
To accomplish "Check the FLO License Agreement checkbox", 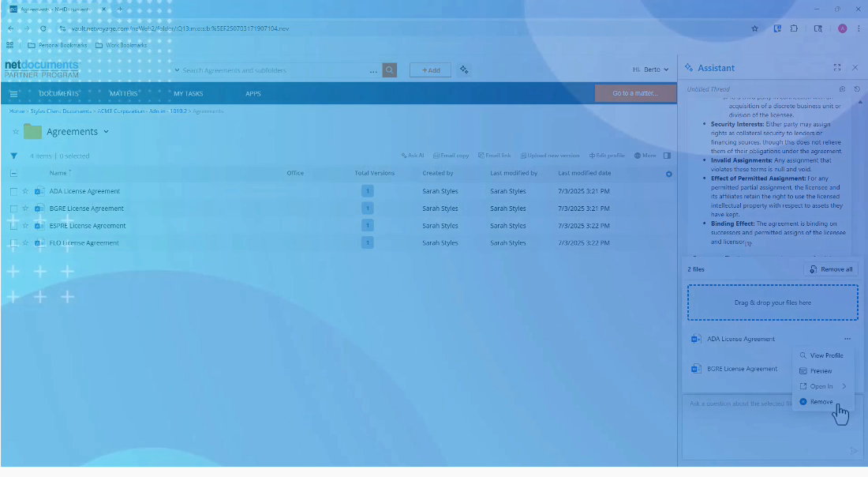I will (14, 243).
